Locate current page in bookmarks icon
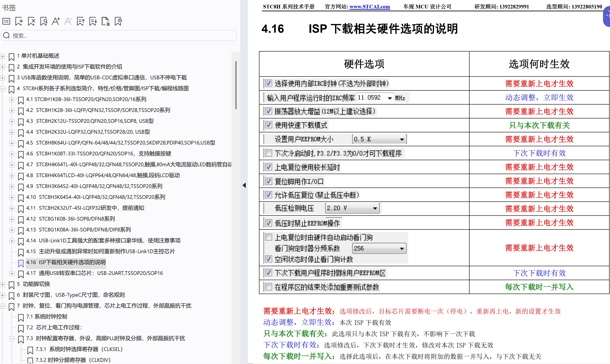The image size is (610, 364). coord(118,21)
